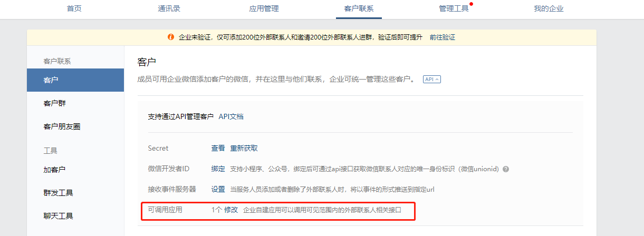Viewport: 644px width, 236px height.
Task: Select 客户 in the sidebar
Action: tap(75, 80)
